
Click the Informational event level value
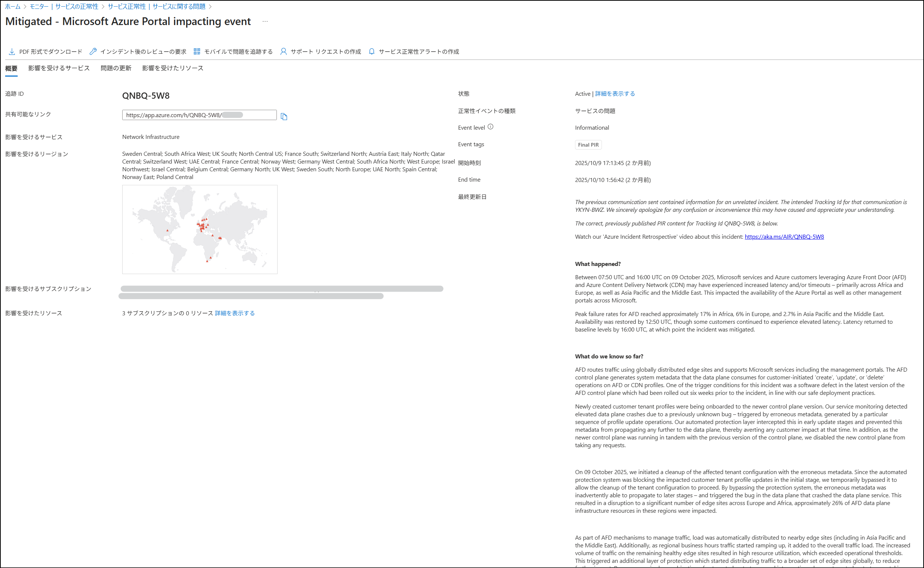pos(592,128)
